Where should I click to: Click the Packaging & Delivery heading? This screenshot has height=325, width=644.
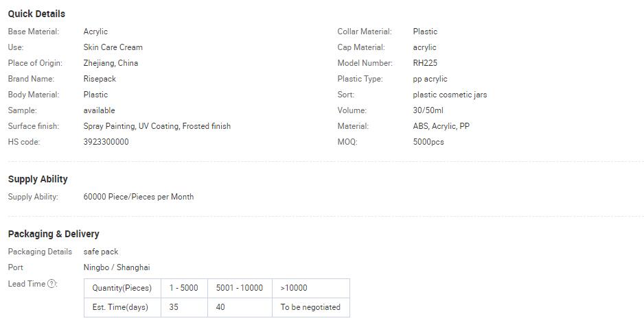point(54,234)
